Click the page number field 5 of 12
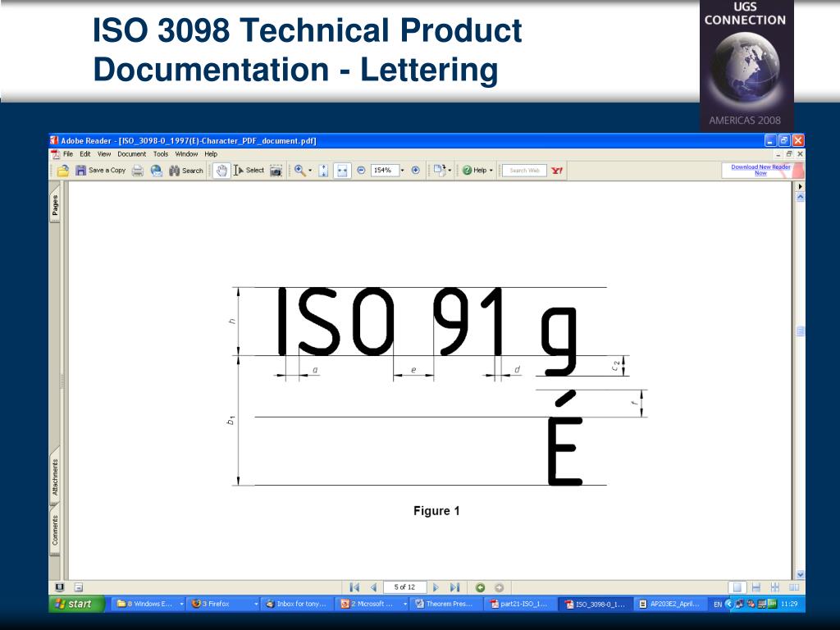Viewport: 840px width, 630px height. tap(405, 587)
